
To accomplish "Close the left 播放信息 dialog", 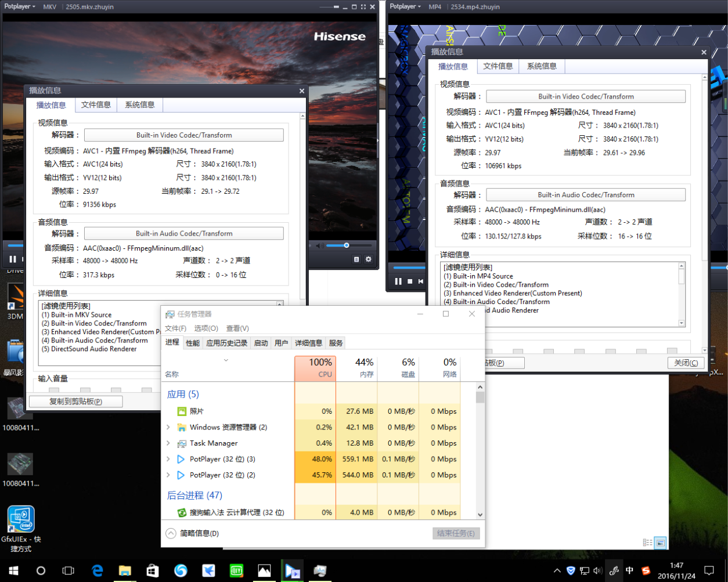I will tap(301, 91).
